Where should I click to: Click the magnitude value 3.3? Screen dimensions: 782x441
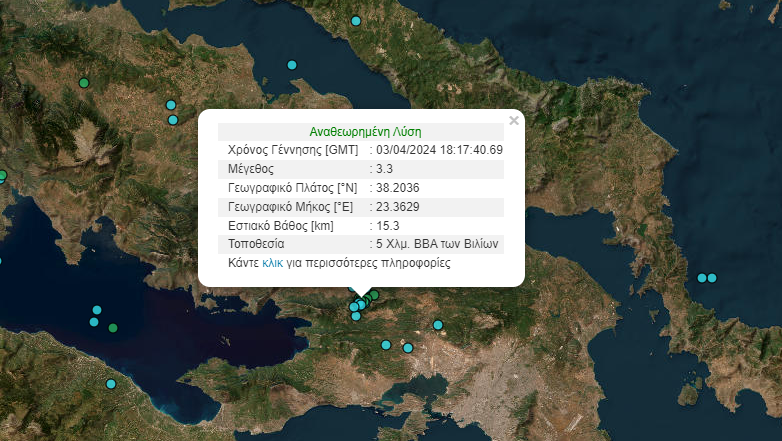(x=384, y=169)
